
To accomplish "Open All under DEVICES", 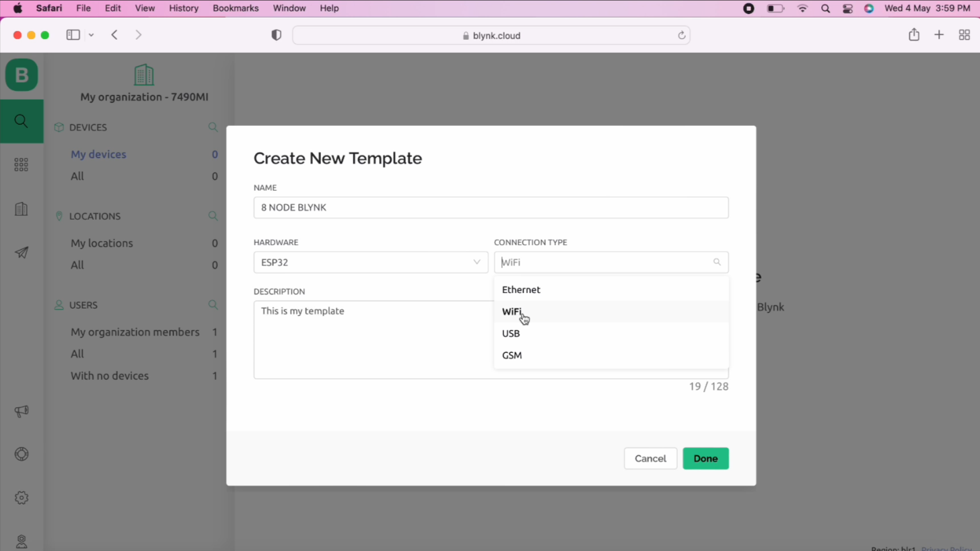I will click(x=77, y=176).
